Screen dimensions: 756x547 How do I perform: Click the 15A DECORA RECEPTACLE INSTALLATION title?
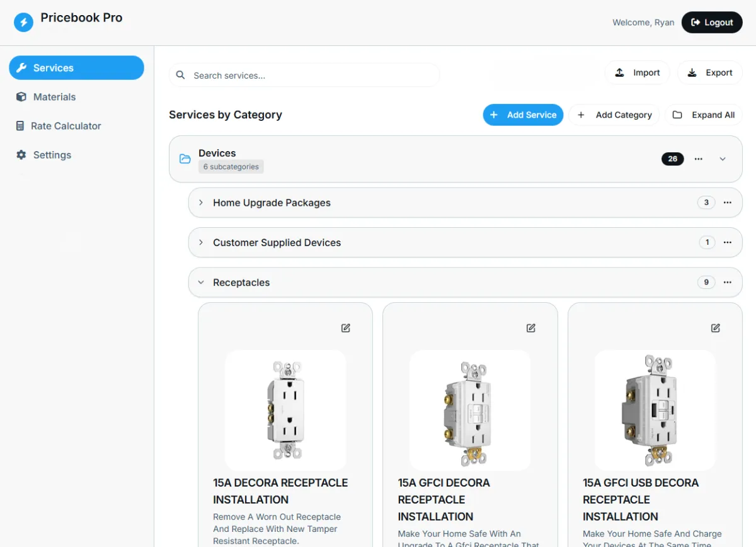point(280,491)
